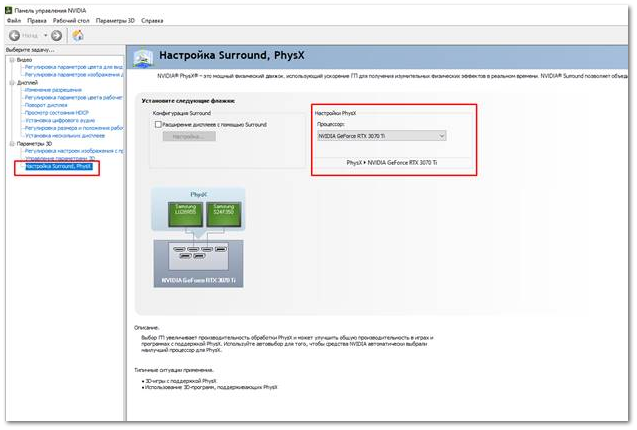Click 'Типичные ситуации применения' label

click(x=174, y=370)
